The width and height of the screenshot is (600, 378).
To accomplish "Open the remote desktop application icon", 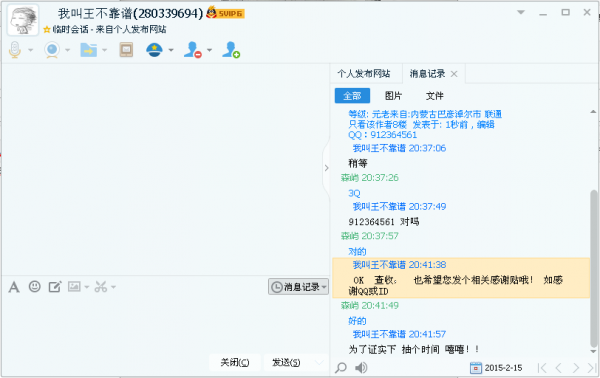I will pyautogui.click(x=126, y=50).
